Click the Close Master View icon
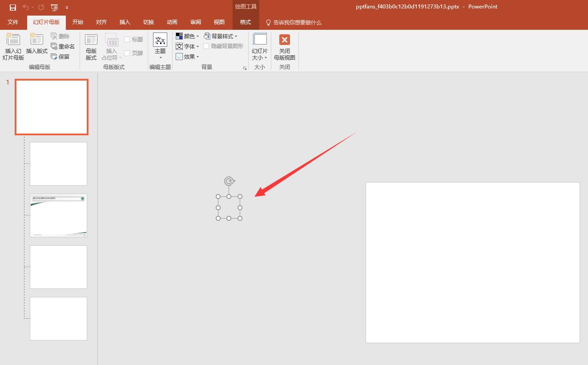Screen dimensions: 588x365 [x=285, y=40]
